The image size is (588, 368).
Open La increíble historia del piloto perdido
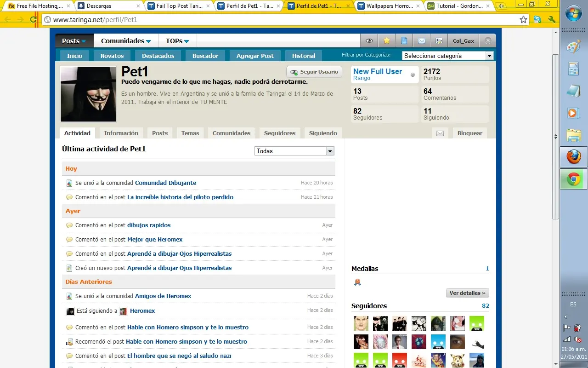coord(180,197)
